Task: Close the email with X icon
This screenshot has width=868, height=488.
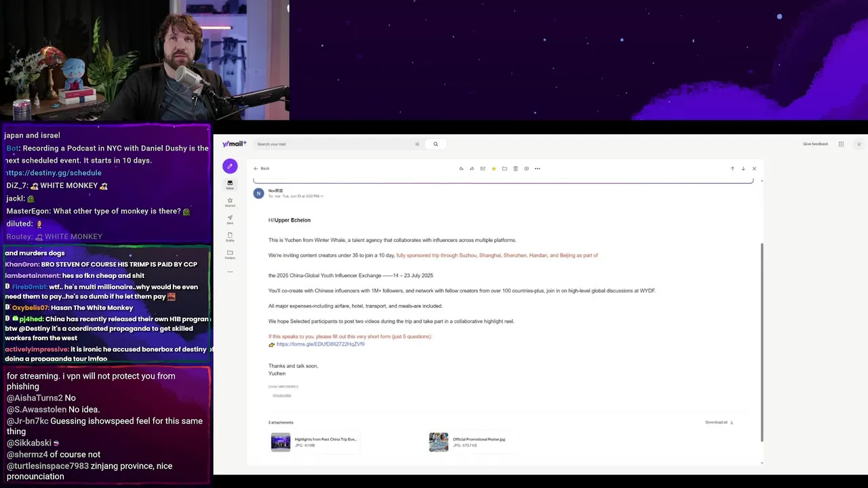Action: pos(754,168)
